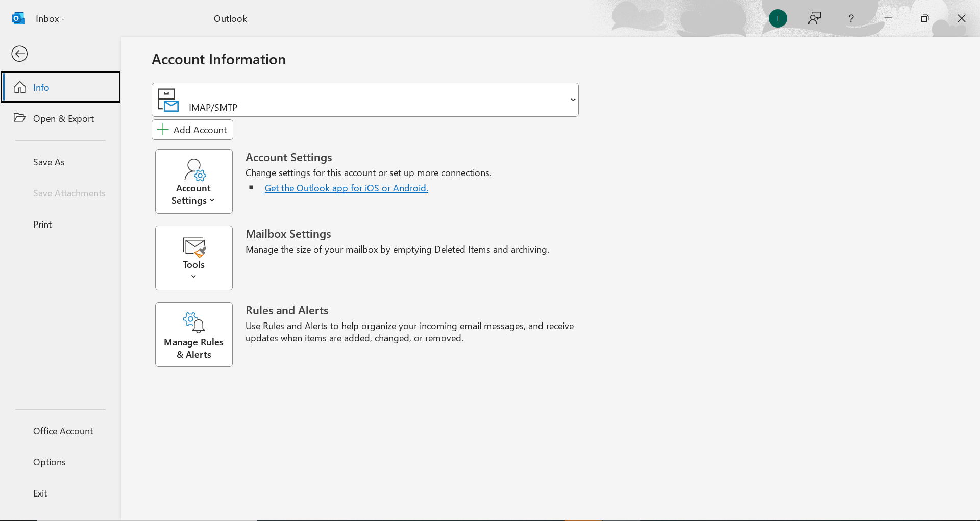This screenshot has width=980, height=521.
Task: Open the mailbox Tools dropdown button
Action: [194, 258]
